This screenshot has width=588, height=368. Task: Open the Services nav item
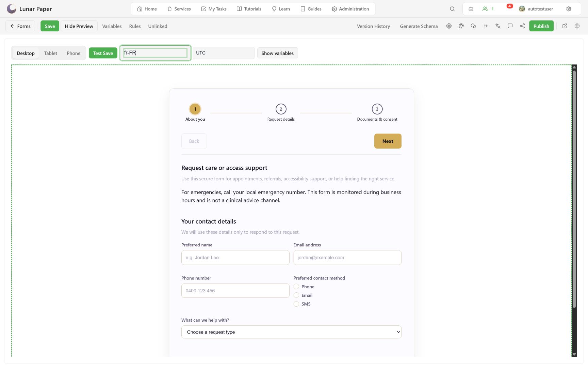[179, 9]
